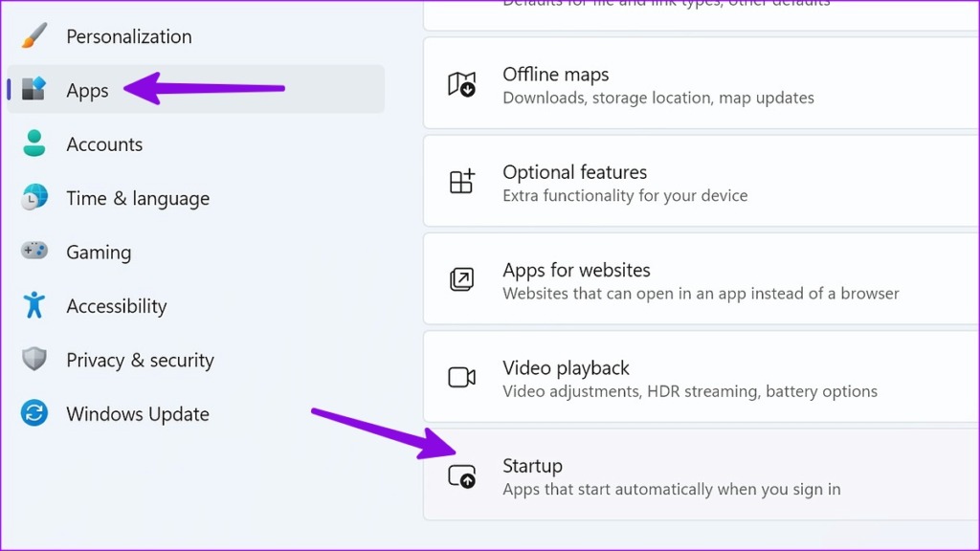Click the Time & language clock icon
Image resolution: width=980 pixels, height=551 pixels.
(x=33, y=198)
